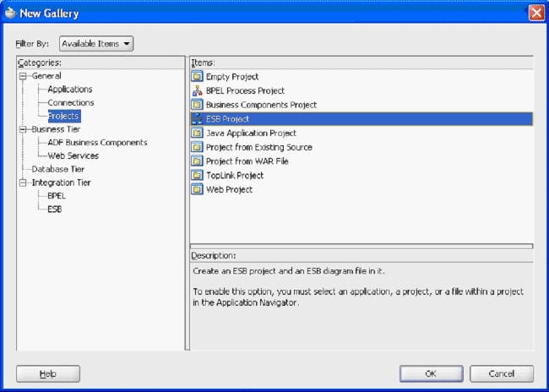Select the Connections category
This screenshot has height=392, width=549.
(x=71, y=102)
